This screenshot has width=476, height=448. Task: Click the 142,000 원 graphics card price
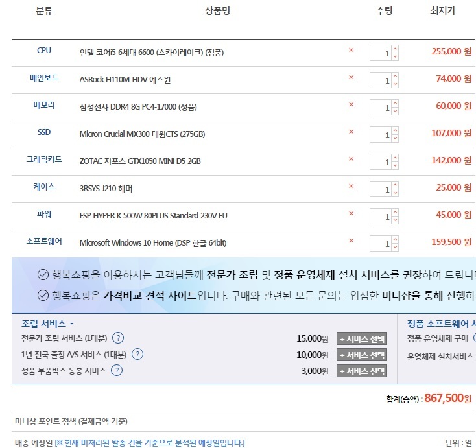click(452, 160)
